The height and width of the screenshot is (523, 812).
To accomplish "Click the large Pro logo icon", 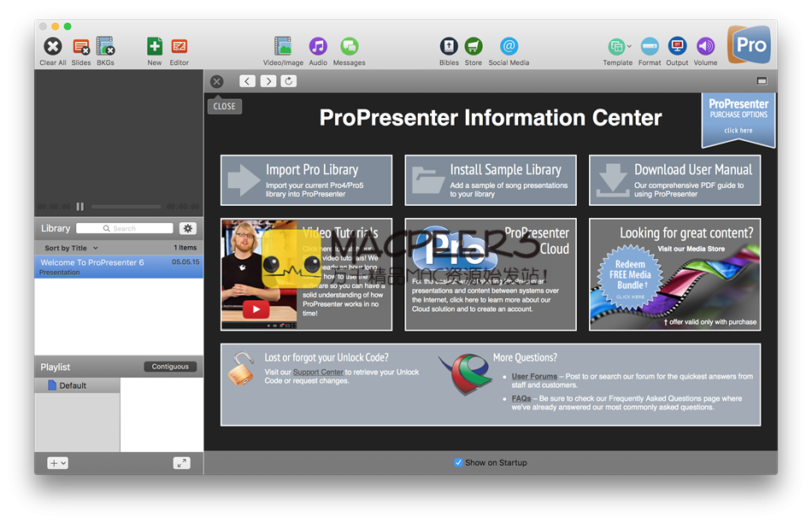I will 749,45.
